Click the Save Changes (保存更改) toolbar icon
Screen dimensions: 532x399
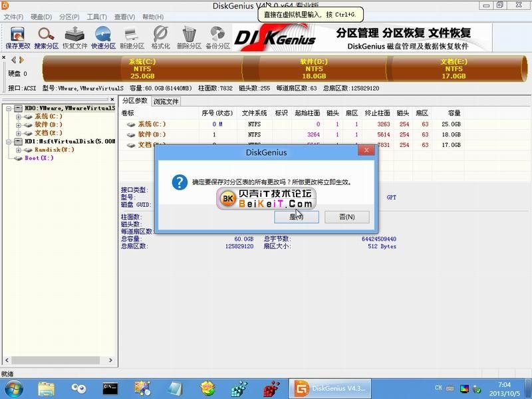click(x=18, y=38)
